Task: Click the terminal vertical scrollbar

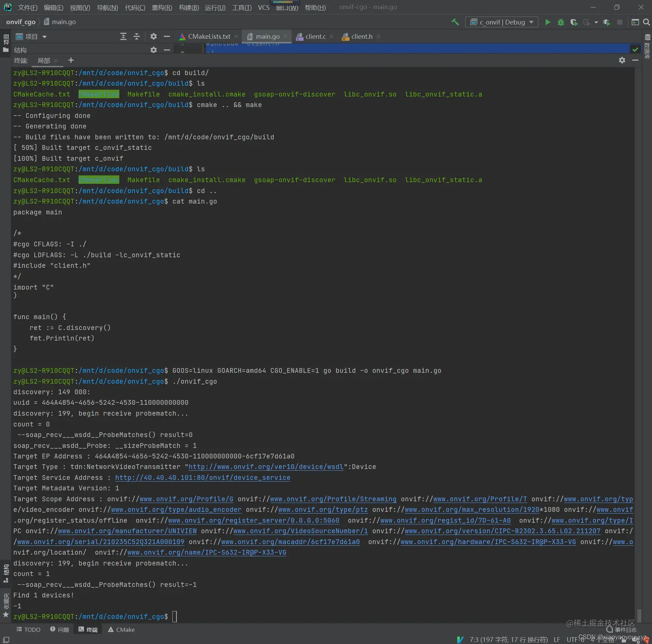Action: click(639, 615)
